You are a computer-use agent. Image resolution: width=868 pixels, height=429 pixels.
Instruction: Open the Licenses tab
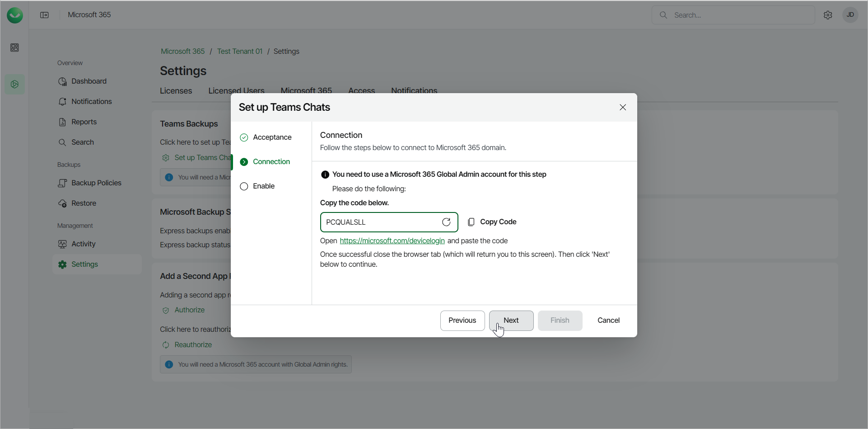[x=176, y=91]
